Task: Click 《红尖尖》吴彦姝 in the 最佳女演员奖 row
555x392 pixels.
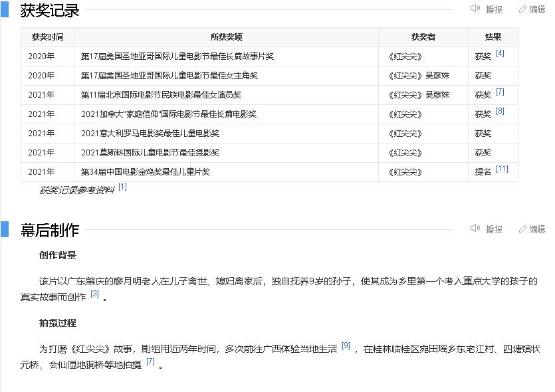Action: [419, 95]
